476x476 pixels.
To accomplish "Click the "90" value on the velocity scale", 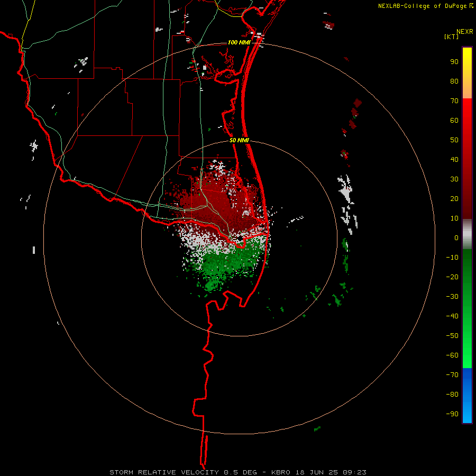I will [x=454, y=62].
